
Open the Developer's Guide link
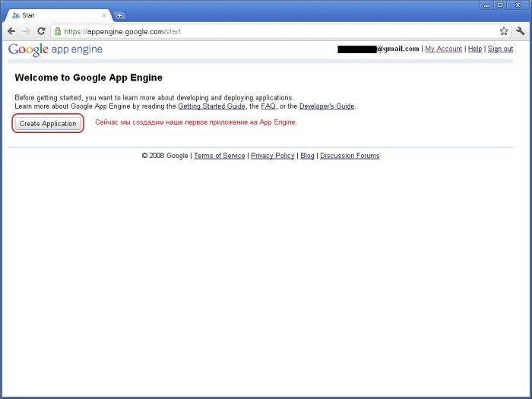click(x=327, y=106)
